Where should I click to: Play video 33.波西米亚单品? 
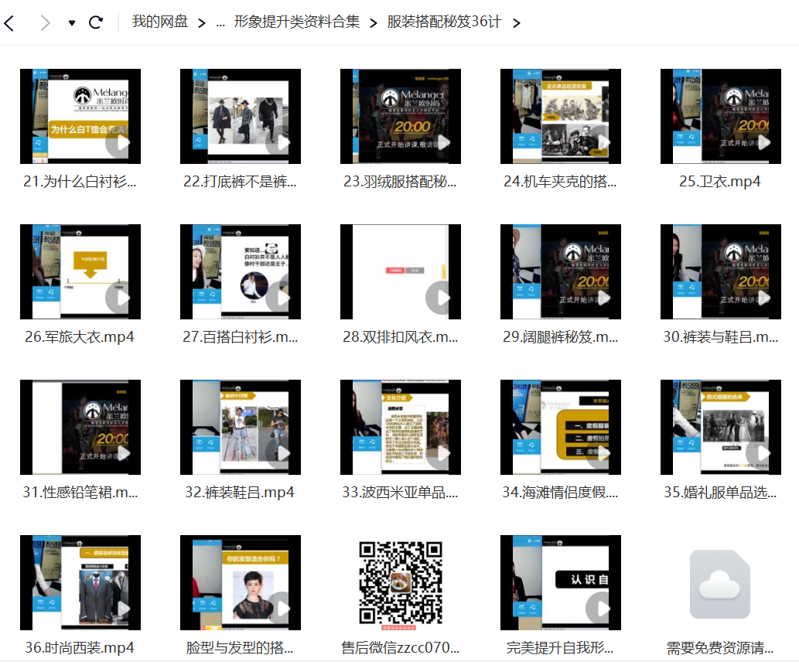(401, 427)
